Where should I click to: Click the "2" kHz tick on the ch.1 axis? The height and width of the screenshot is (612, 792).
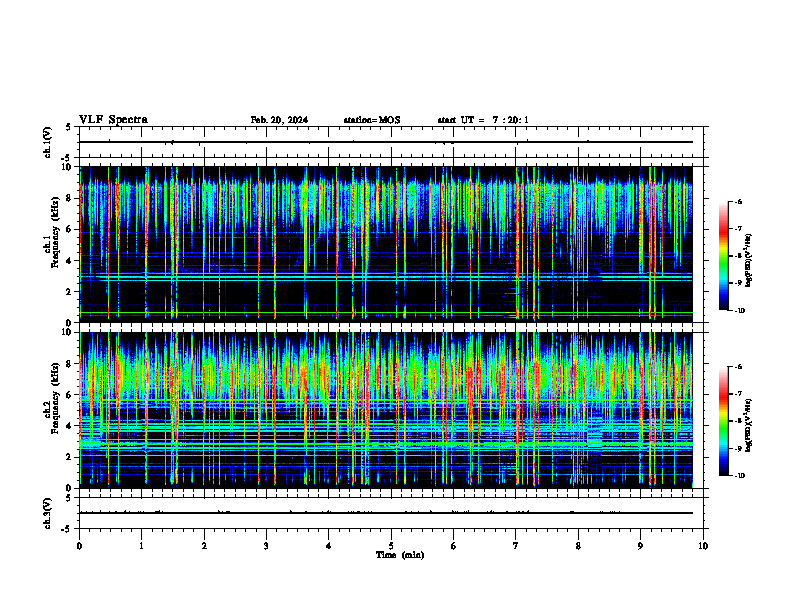[69, 292]
